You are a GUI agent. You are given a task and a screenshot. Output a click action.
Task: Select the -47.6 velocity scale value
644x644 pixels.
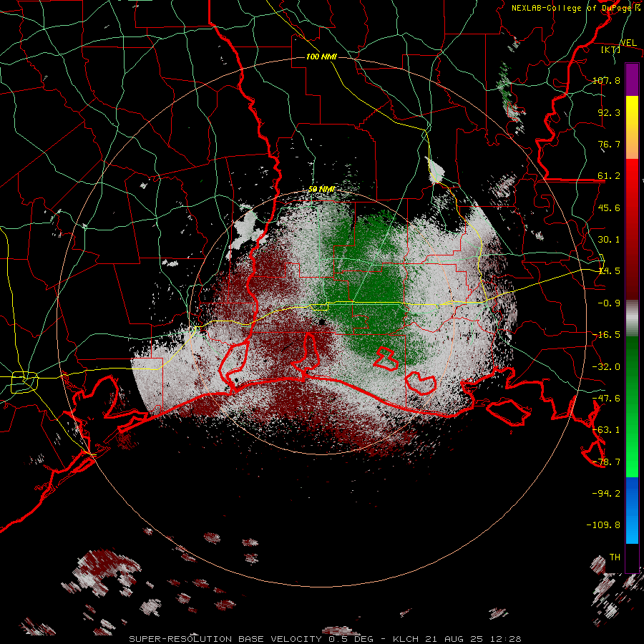606,399
